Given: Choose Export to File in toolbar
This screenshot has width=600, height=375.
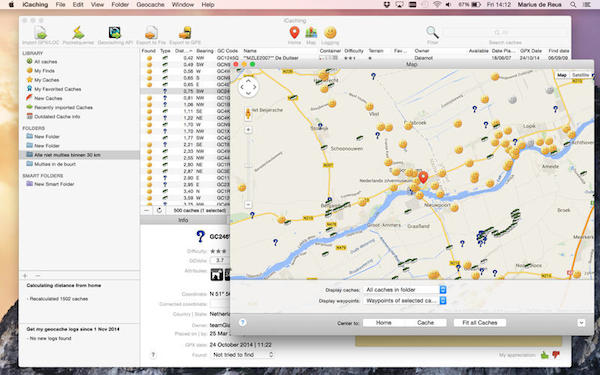Looking at the screenshot, I should [151, 33].
